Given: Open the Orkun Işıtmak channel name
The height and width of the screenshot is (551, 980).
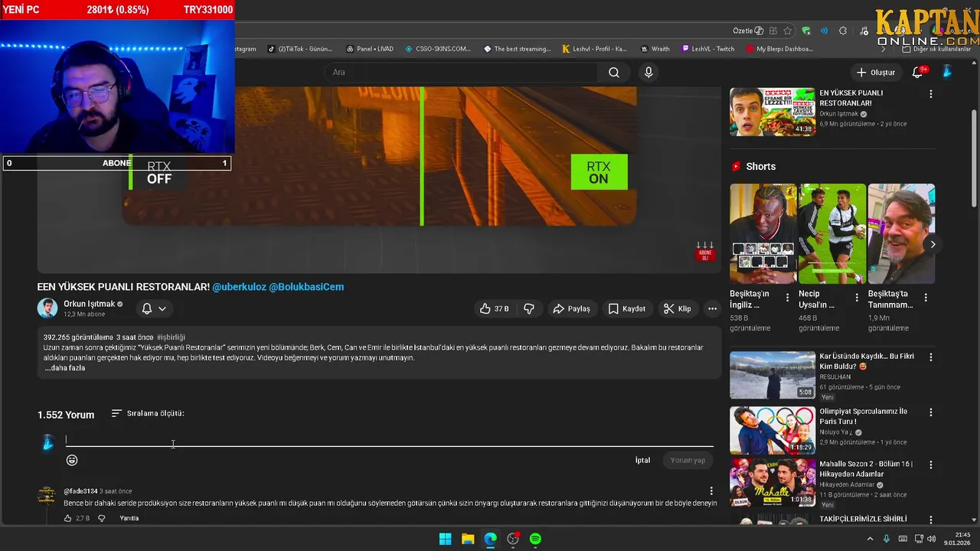Looking at the screenshot, I should (x=89, y=304).
